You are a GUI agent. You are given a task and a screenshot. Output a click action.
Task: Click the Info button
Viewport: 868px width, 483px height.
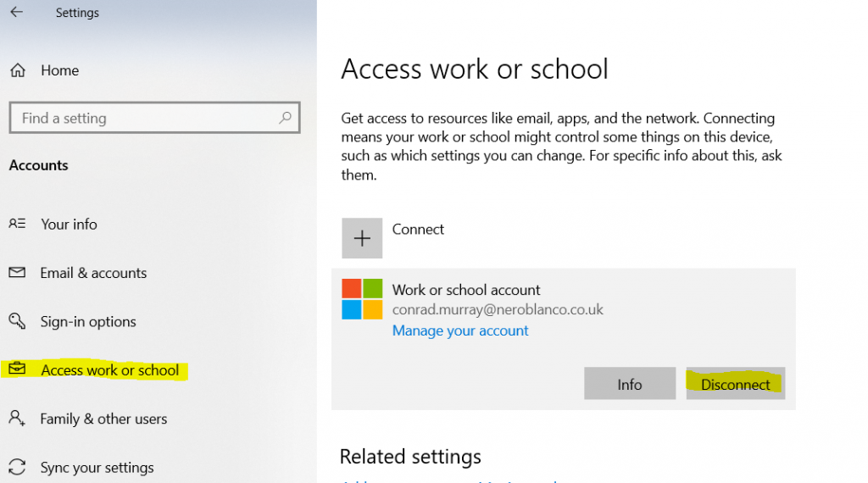tap(630, 383)
